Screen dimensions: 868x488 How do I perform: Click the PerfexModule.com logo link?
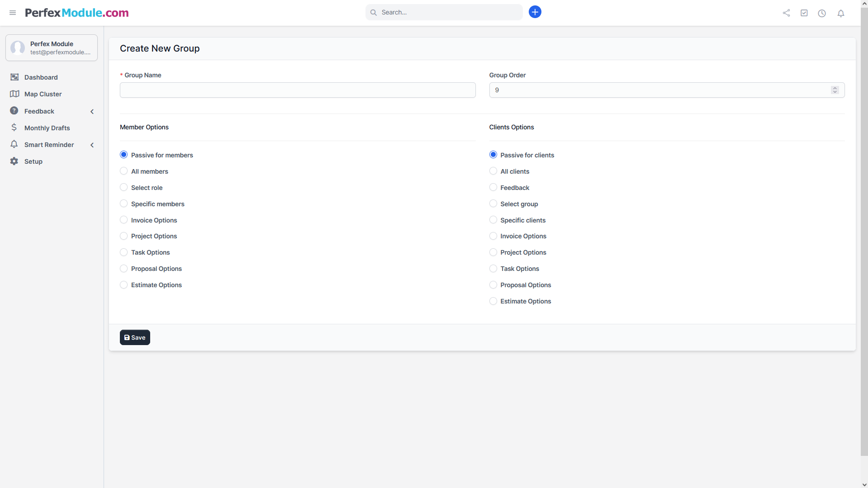click(77, 13)
